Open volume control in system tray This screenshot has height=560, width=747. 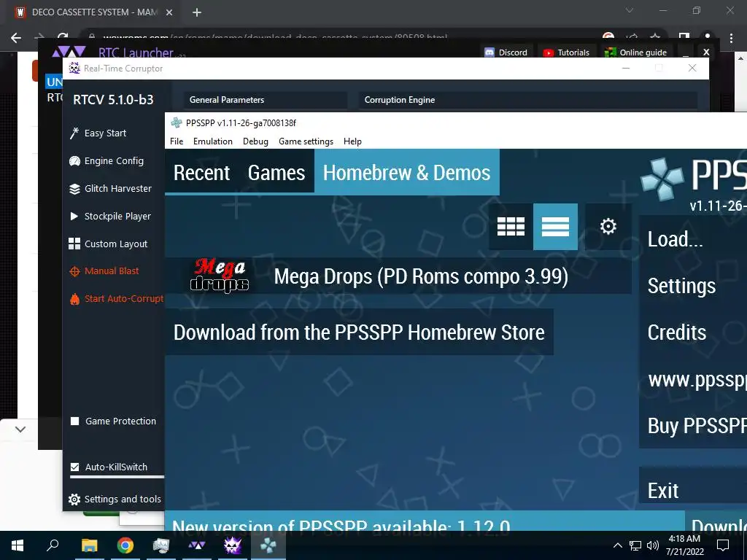653,545
